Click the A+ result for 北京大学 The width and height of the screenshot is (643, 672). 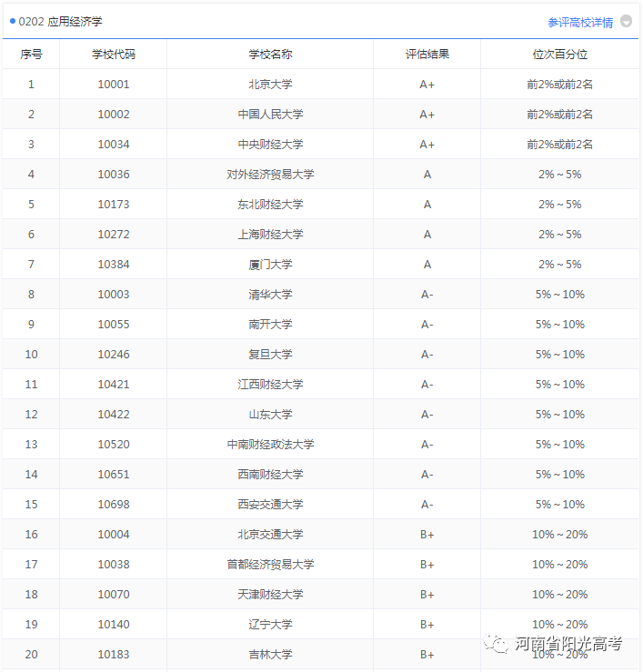pos(427,85)
